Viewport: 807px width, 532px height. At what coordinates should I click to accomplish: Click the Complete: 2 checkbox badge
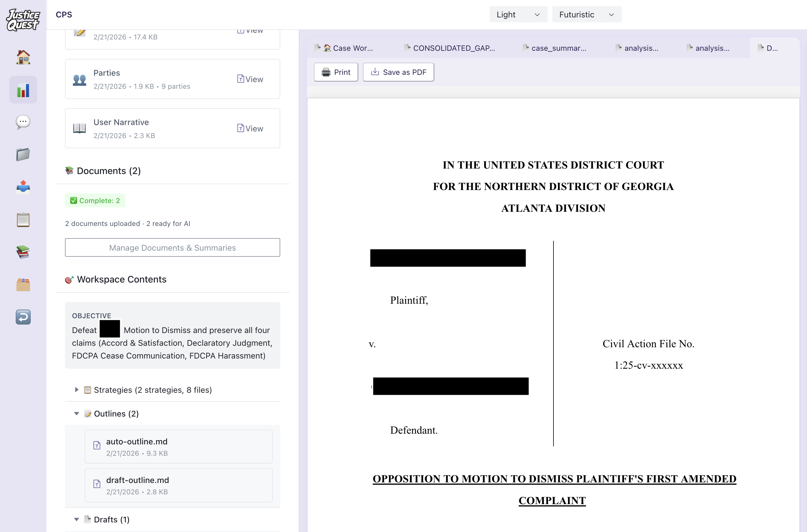(x=95, y=200)
